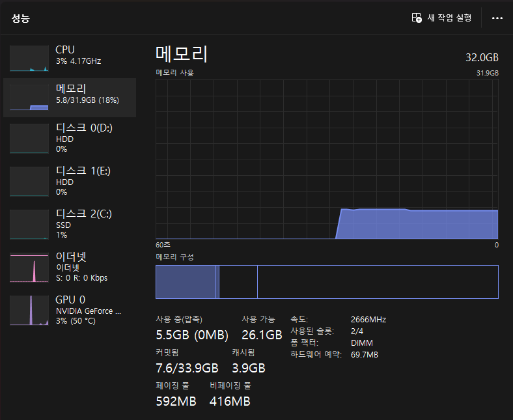This screenshot has width=513, height=420.
Task: Click the 사용된 슬롯: label
Action: coord(312,331)
